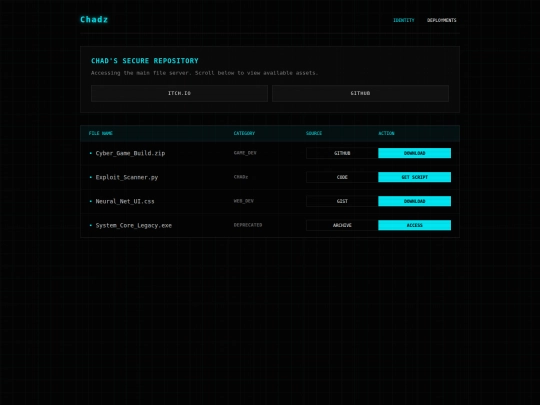This screenshot has height=405, width=540.
Task: Select the System_Core_Legacy.exe file name
Action: point(134,226)
